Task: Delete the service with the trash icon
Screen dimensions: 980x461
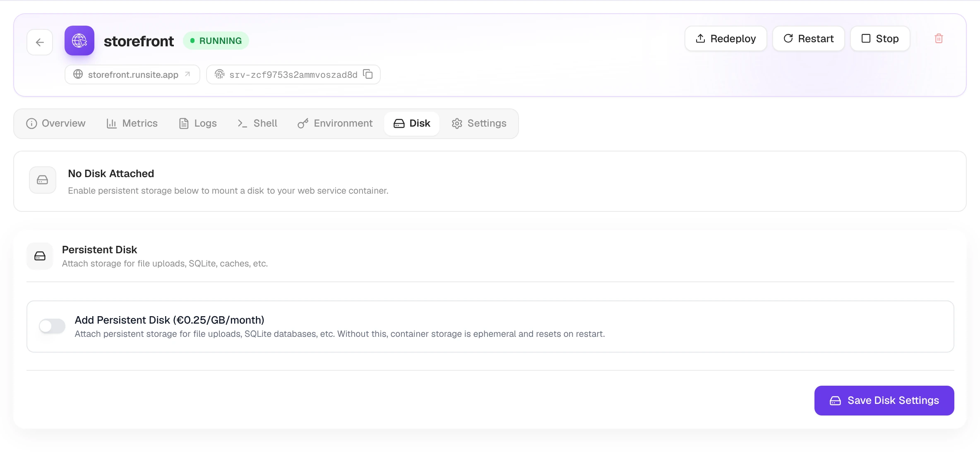Action: pos(939,38)
